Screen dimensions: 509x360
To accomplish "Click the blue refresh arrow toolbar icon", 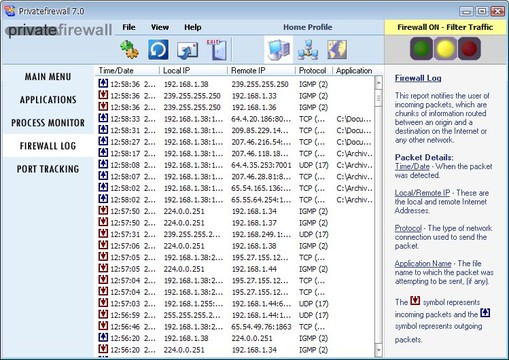I will click(158, 50).
